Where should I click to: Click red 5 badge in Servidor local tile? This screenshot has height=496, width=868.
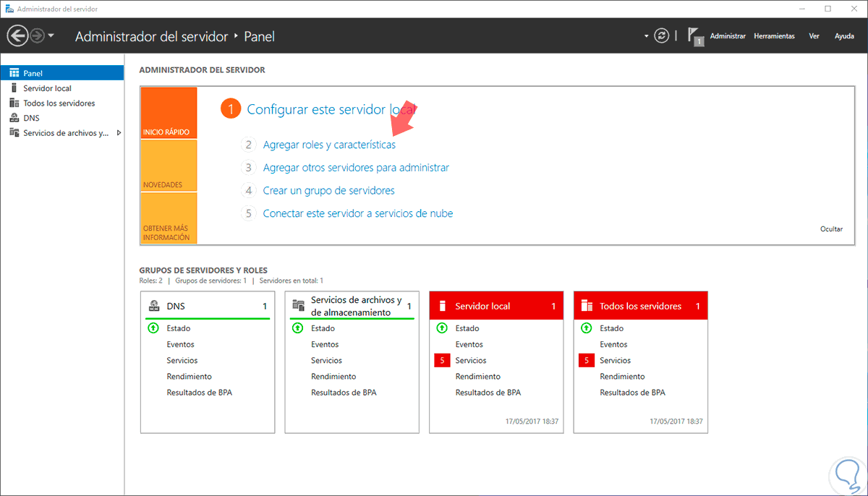(x=442, y=360)
